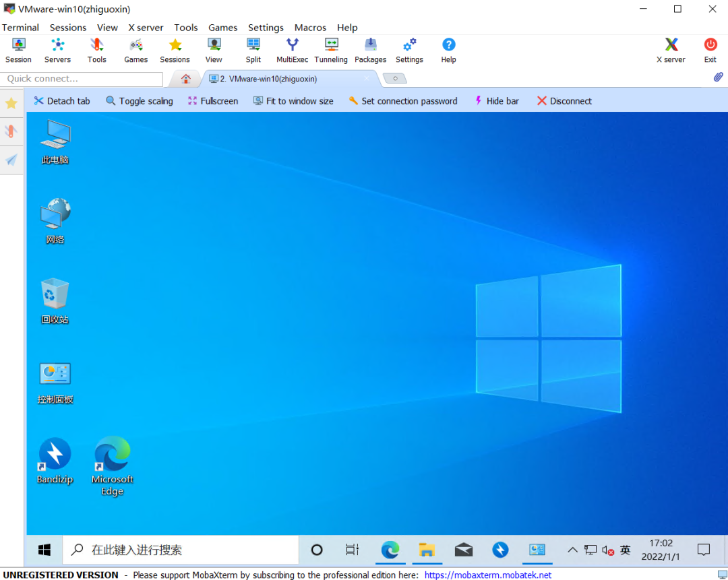Start the X server toolbar icon

pyautogui.click(x=671, y=50)
